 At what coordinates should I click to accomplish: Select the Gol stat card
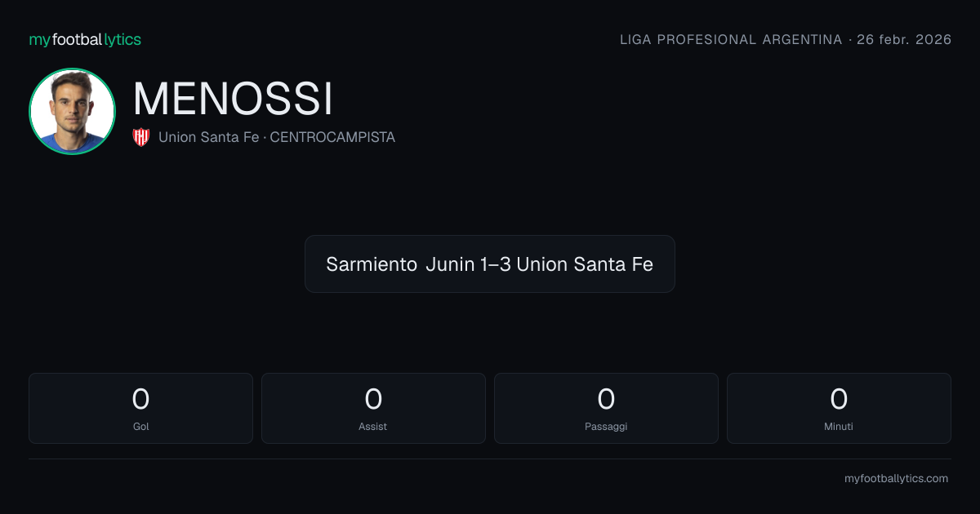coord(140,408)
